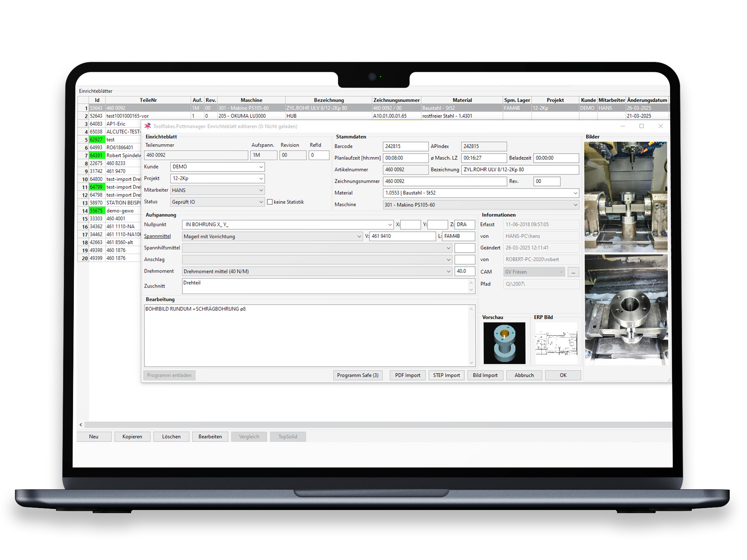Click the underlined Spannmittel label link

point(157,236)
